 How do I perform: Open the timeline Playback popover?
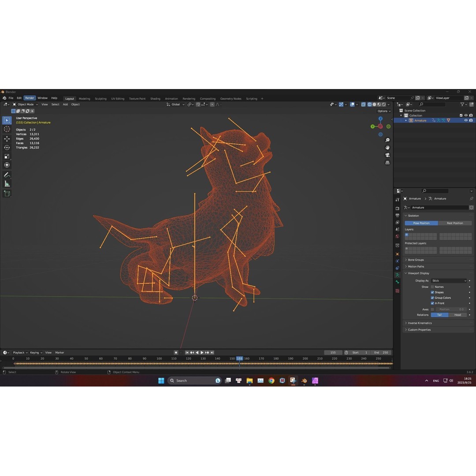coord(20,353)
